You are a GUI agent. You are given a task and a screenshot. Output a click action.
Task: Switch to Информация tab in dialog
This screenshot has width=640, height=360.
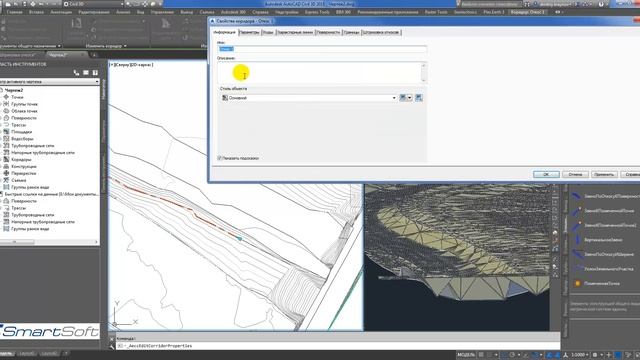point(224,32)
